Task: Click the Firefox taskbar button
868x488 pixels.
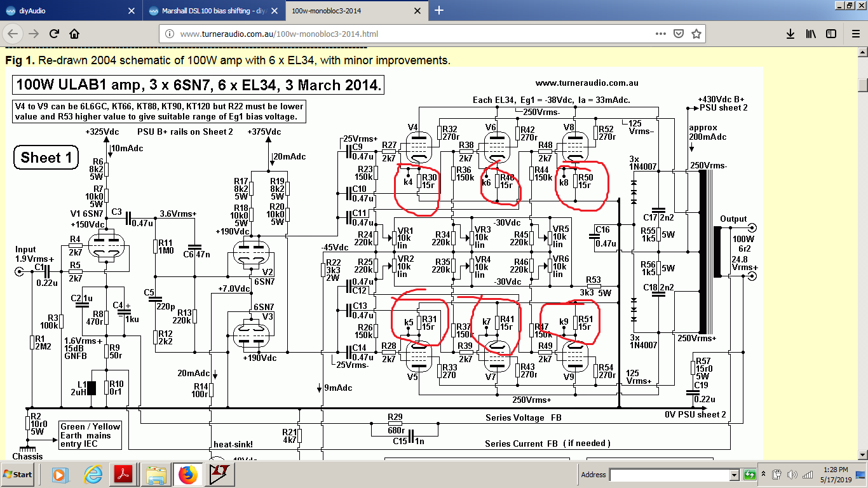Action: point(187,475)
